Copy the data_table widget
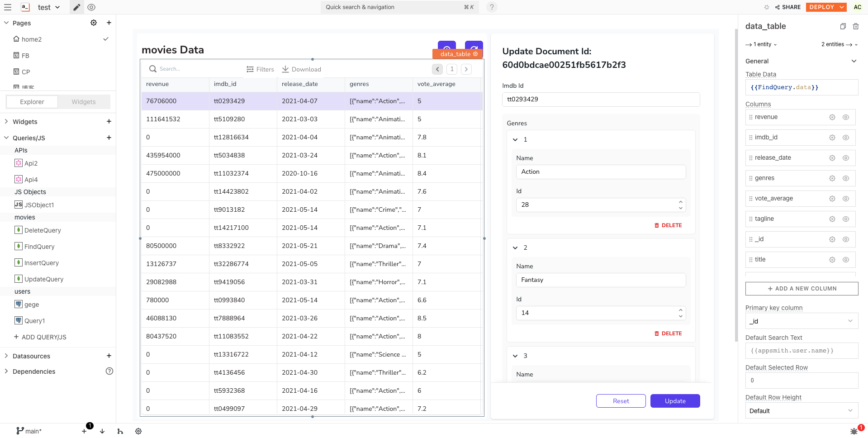Viewport: 868px width, 438px height. 843,26
